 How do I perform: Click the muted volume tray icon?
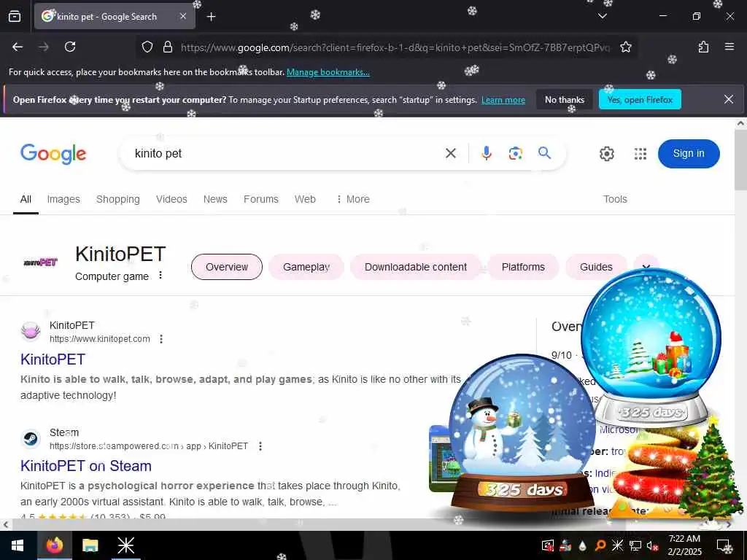tap(652, 545)
